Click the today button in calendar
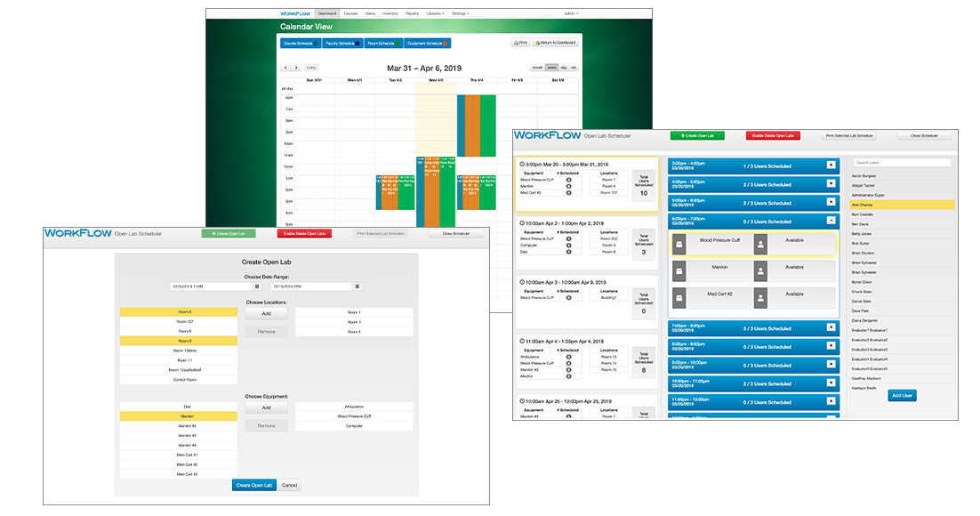This screenshot has width=980, height=516. (x=311, y=68)
